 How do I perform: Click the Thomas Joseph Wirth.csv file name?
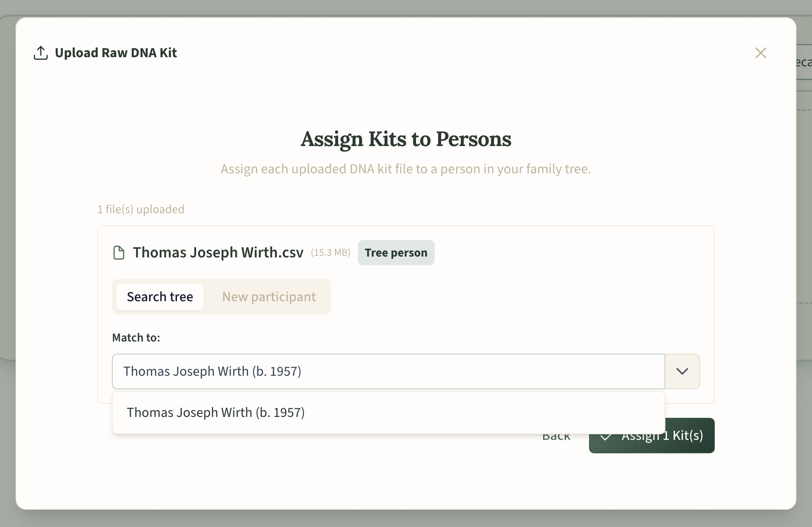[x=218, y=253]
